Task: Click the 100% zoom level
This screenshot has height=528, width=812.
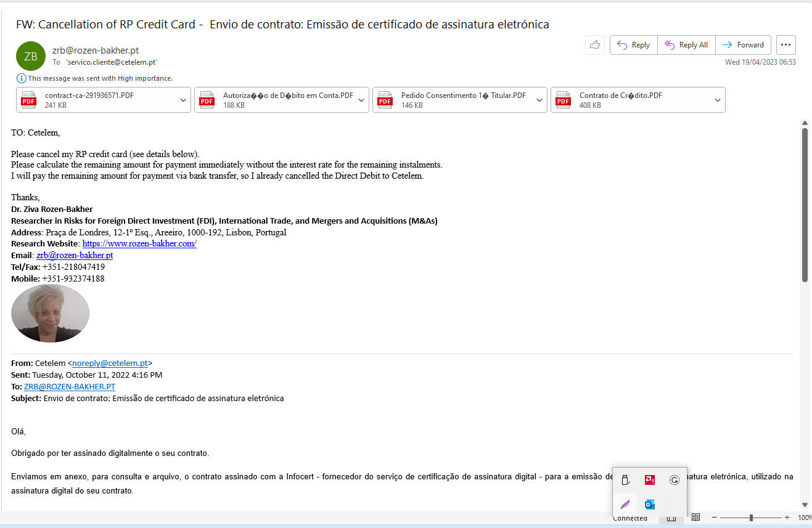Action: (804, 518)
